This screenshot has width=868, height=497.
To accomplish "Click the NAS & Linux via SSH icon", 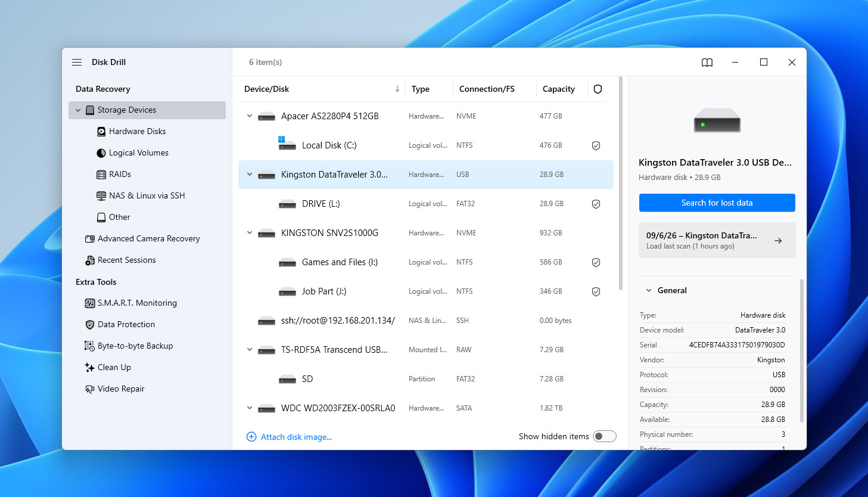I will 101,196.
